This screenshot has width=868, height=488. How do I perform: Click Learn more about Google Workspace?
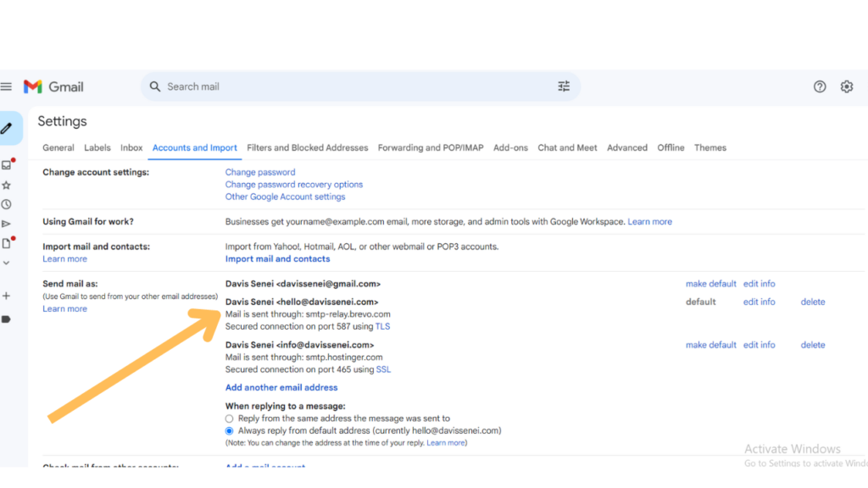click(x=650, y=221)
